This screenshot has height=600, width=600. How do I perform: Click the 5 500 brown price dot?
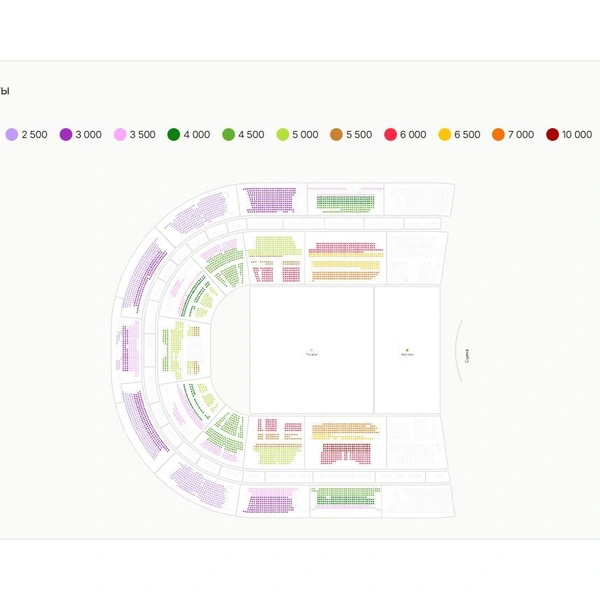pyautogui.click(x=336, y=134)
